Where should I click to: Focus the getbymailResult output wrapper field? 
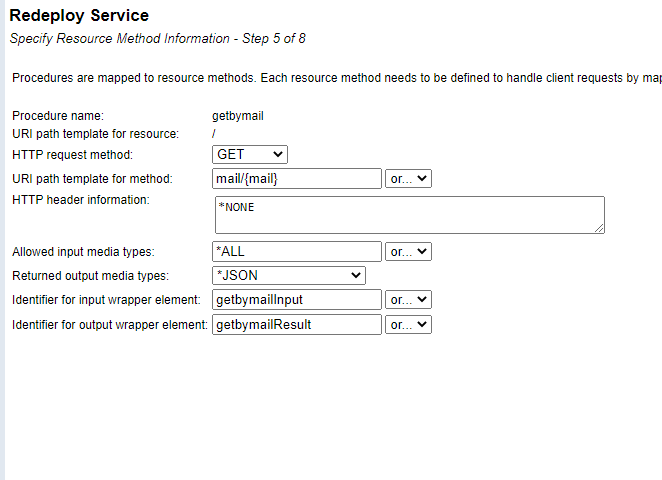point(297,324)
